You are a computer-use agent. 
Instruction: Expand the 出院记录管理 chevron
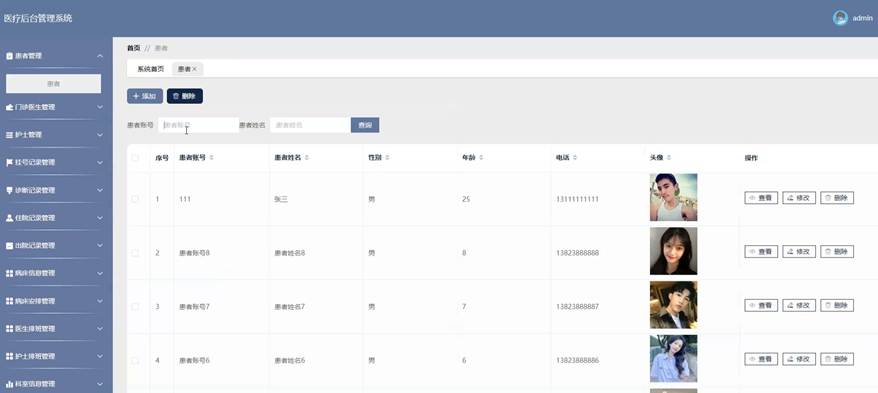coord(100,246)
